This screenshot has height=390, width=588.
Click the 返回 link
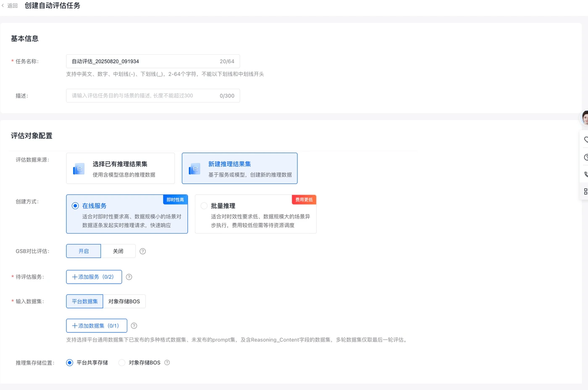(13, 5)
